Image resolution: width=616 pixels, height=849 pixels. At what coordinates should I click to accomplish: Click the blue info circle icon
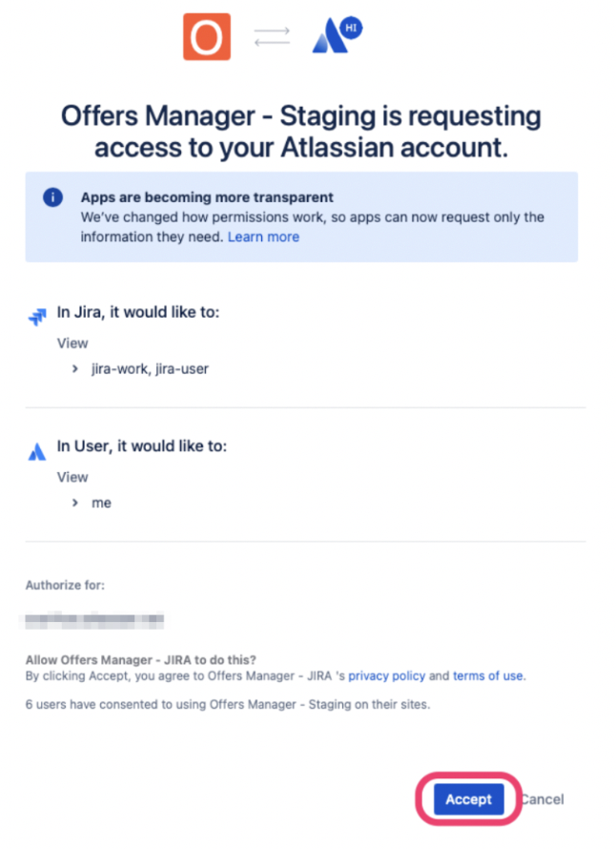(x=53, y=197)
